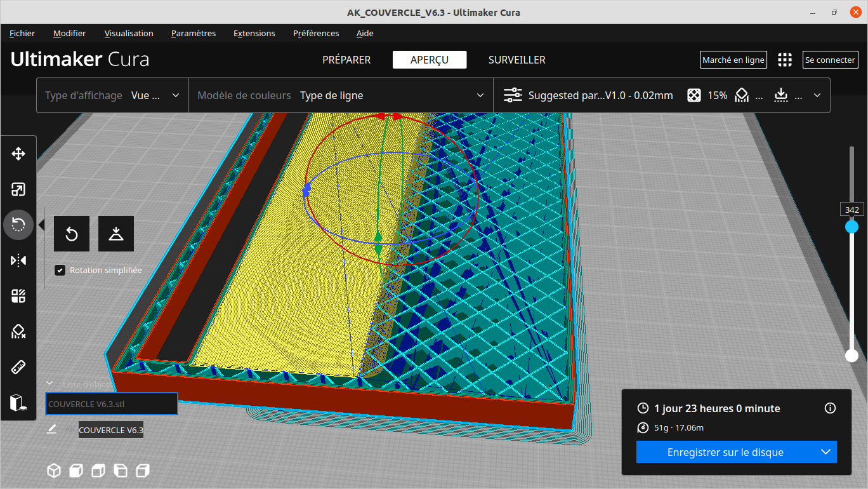The width and height of the screenshot is (868, 489).
Task: Select the Mirror tool in left toolbar
Action: coord(18,260)
